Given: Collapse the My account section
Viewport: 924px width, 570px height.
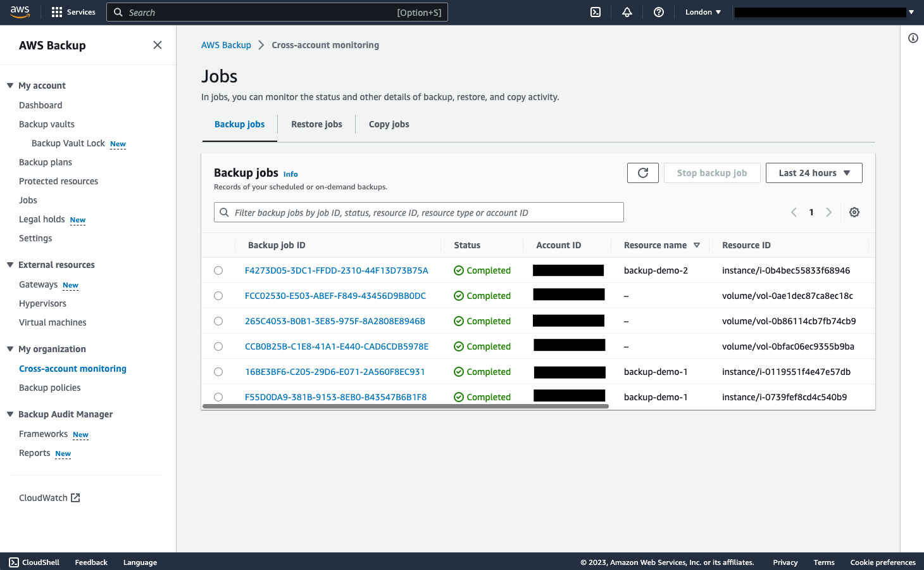Looking at the screenshot, I should (x=10, y=85).
